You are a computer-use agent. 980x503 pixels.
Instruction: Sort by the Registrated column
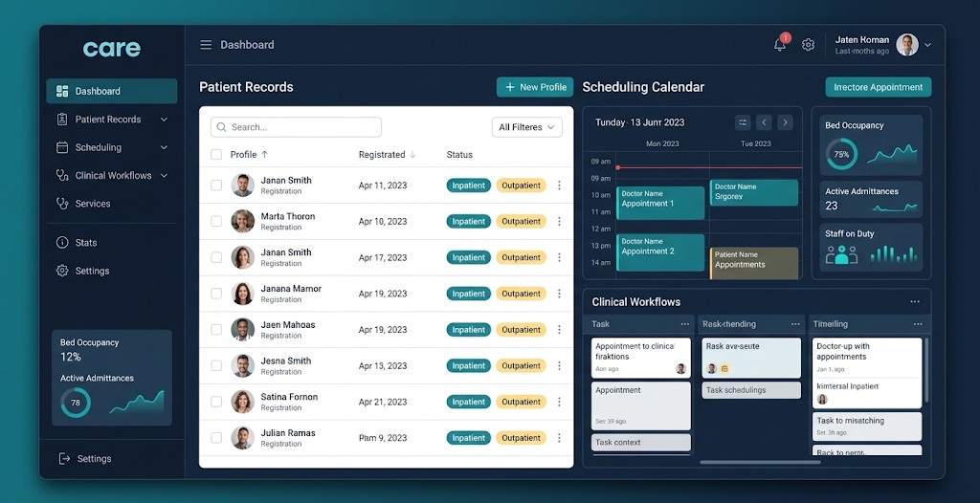click(x=388, y=154)
